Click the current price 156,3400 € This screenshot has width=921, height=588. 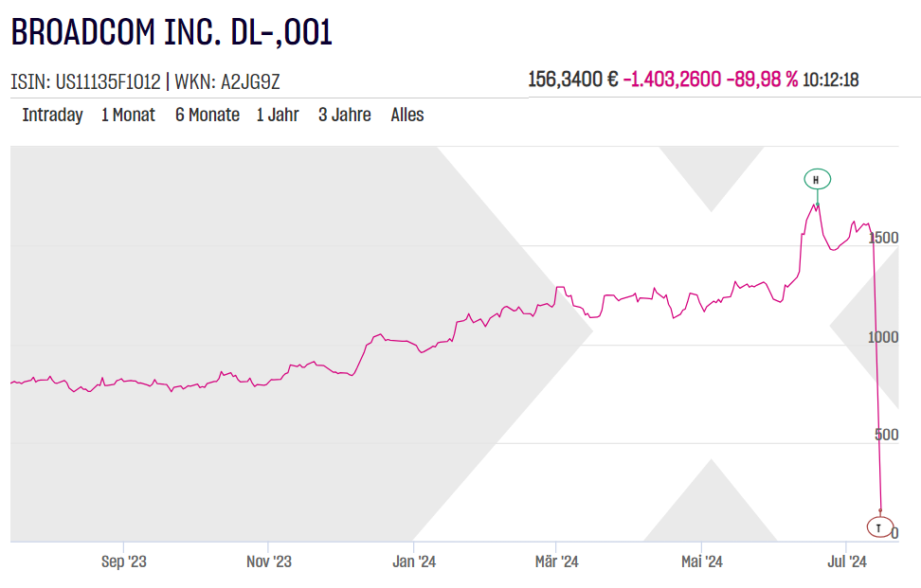(572, 80)
